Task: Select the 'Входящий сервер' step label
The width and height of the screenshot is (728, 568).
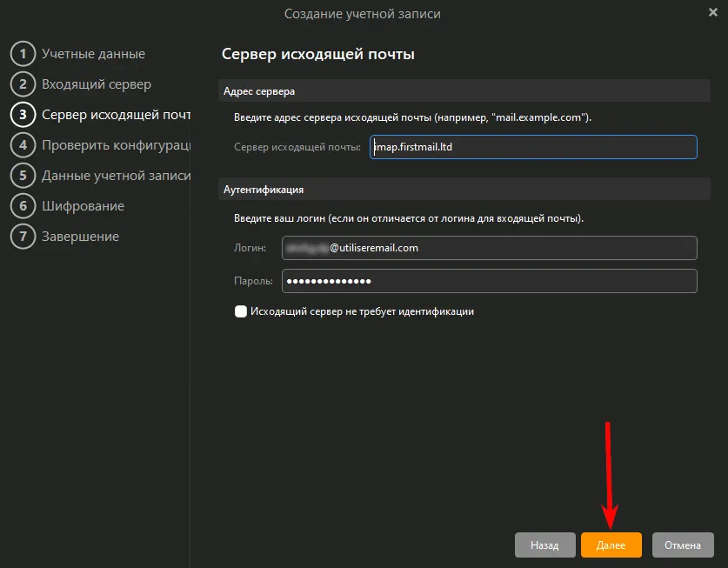Action: 97,84
